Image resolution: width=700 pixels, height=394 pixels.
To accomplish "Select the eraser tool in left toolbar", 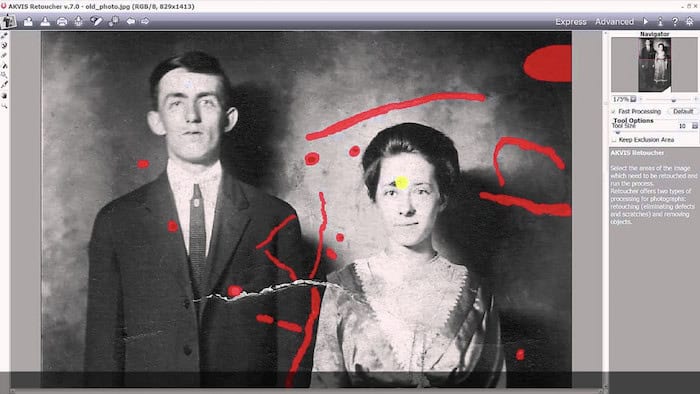I will click(4, 55).
